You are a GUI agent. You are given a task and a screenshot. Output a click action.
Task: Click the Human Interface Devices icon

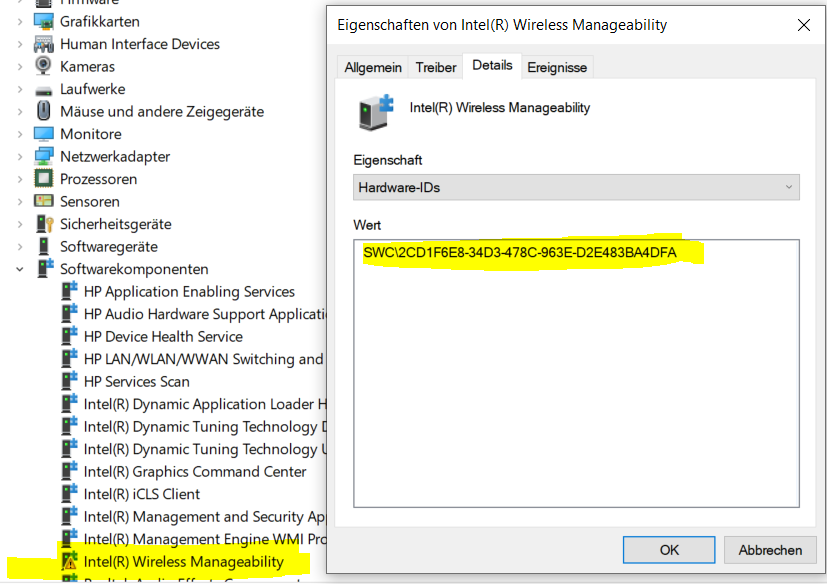click(44, 44)
